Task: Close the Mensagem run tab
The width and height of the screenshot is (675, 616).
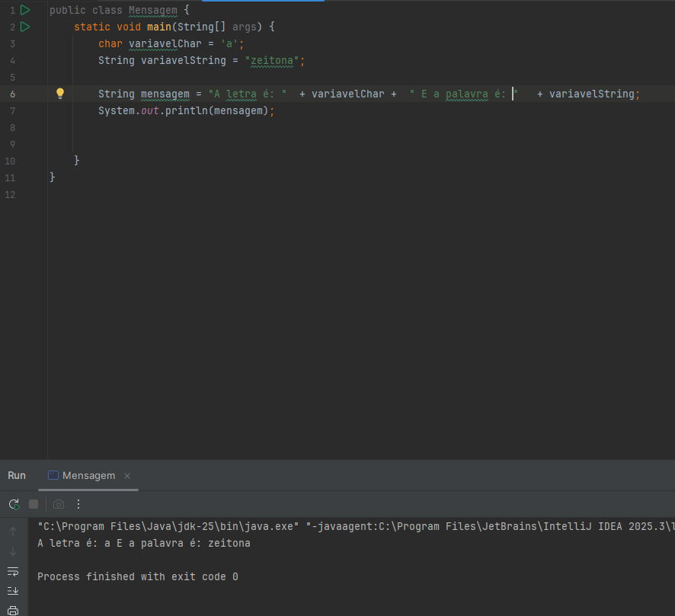Action: (127, 476)
